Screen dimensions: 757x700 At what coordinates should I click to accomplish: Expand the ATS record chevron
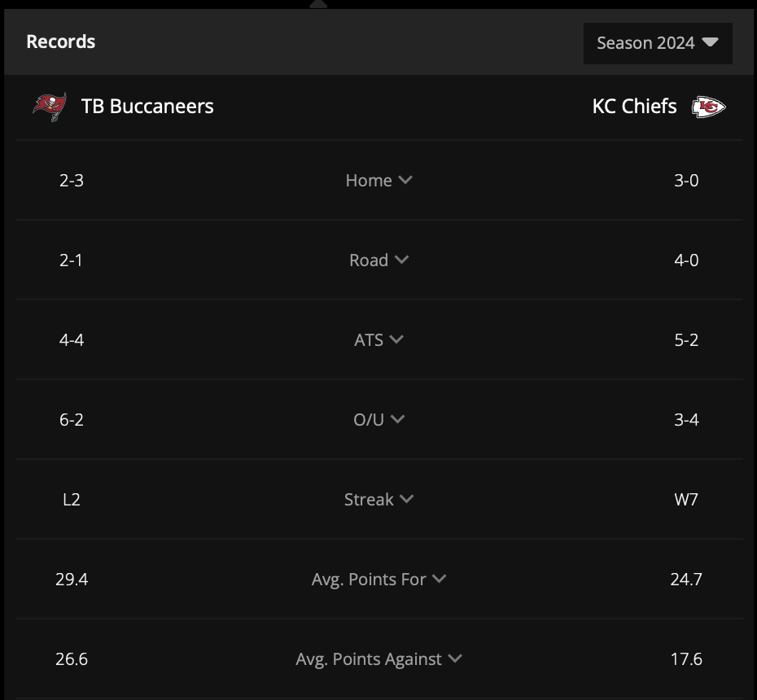click(396, 339)
